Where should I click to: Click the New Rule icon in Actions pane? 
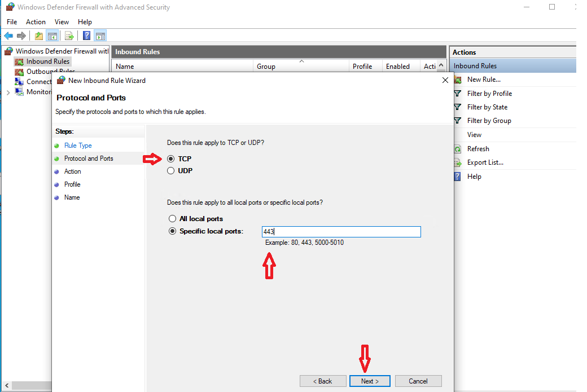click(x=458, y=80)
